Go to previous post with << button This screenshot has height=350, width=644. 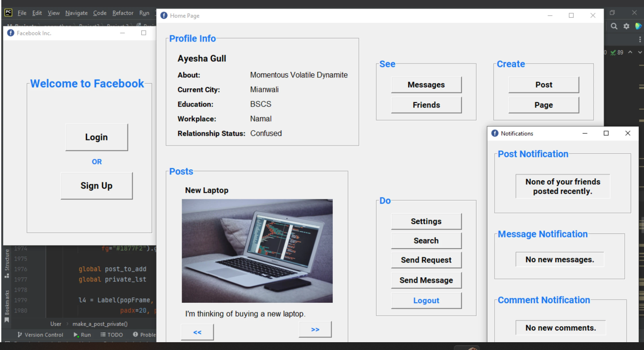[x=197, y=332]
